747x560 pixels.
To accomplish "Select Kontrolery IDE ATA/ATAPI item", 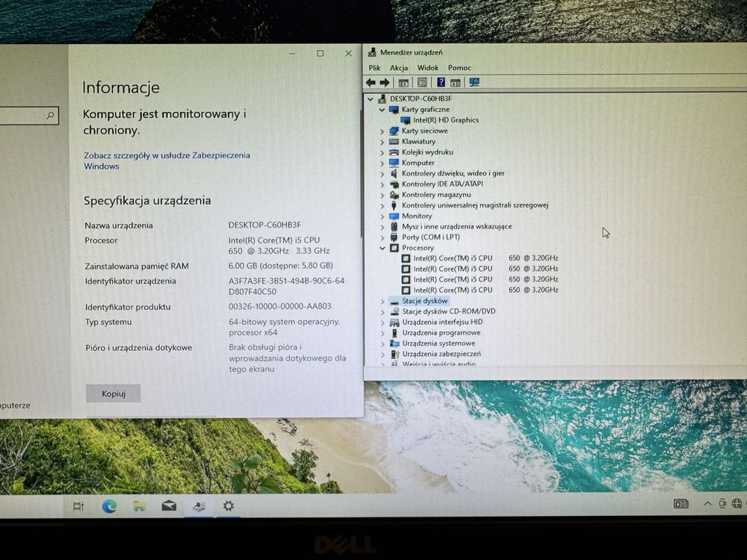I will coord(442,184).
